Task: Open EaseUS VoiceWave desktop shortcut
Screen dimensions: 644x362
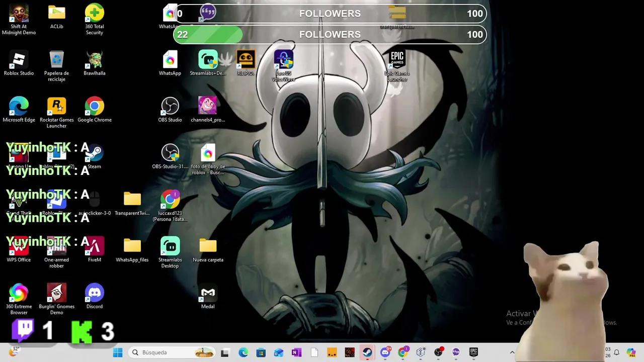Action: (x=283, y=66)
